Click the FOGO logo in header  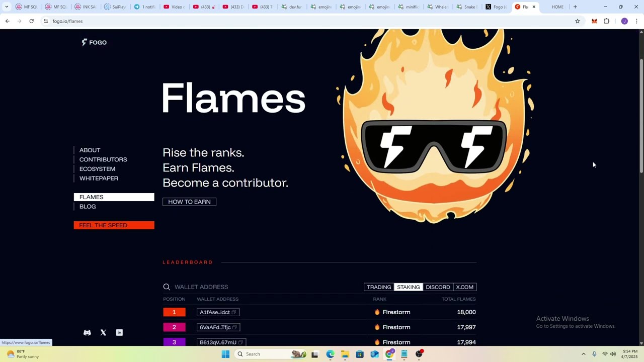(x=94, y=42)
